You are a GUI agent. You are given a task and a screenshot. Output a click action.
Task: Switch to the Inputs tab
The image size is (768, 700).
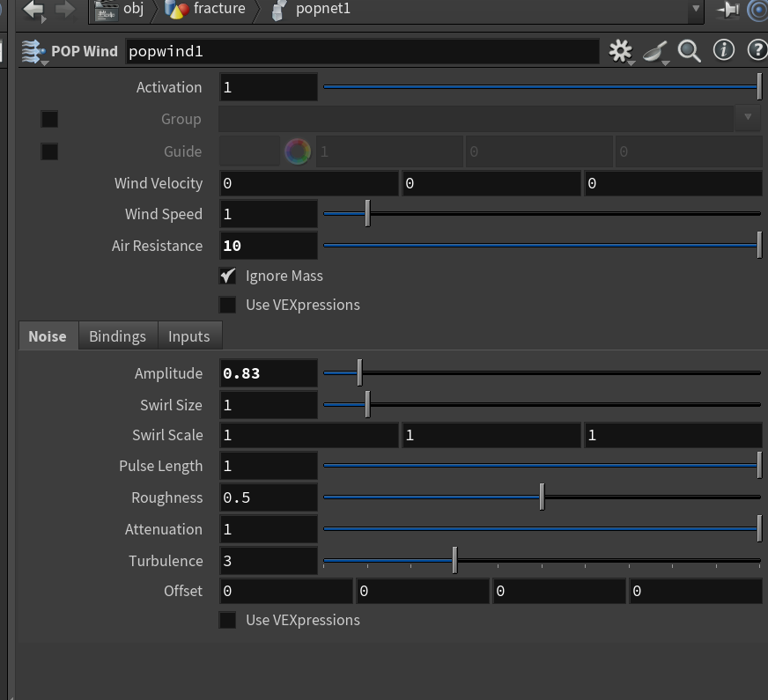click(x=189, y=336)
